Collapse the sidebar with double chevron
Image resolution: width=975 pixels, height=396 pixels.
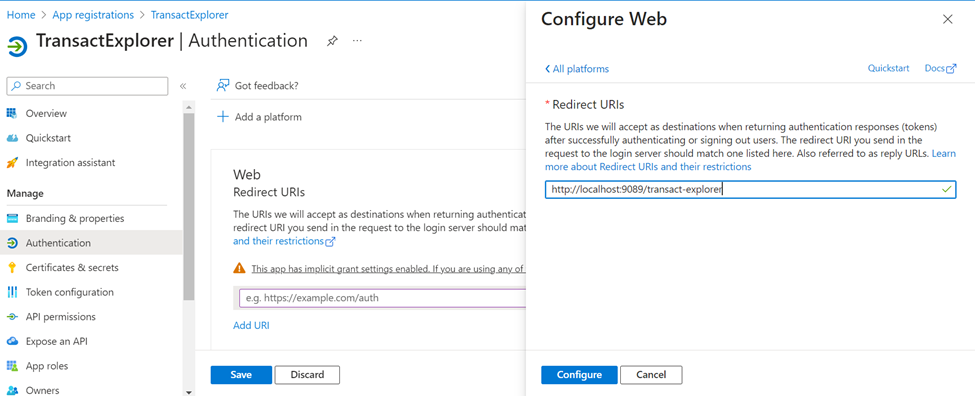point(183,86)
